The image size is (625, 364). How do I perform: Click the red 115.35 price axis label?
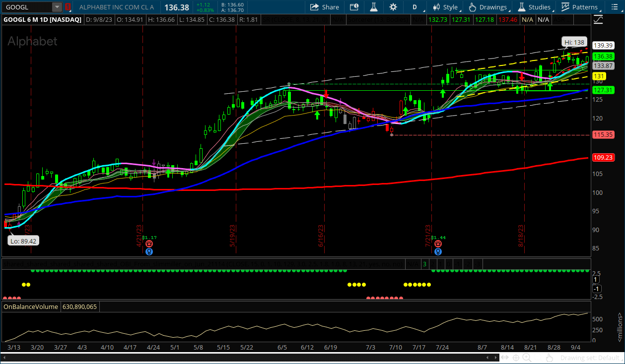click(603, 134)
